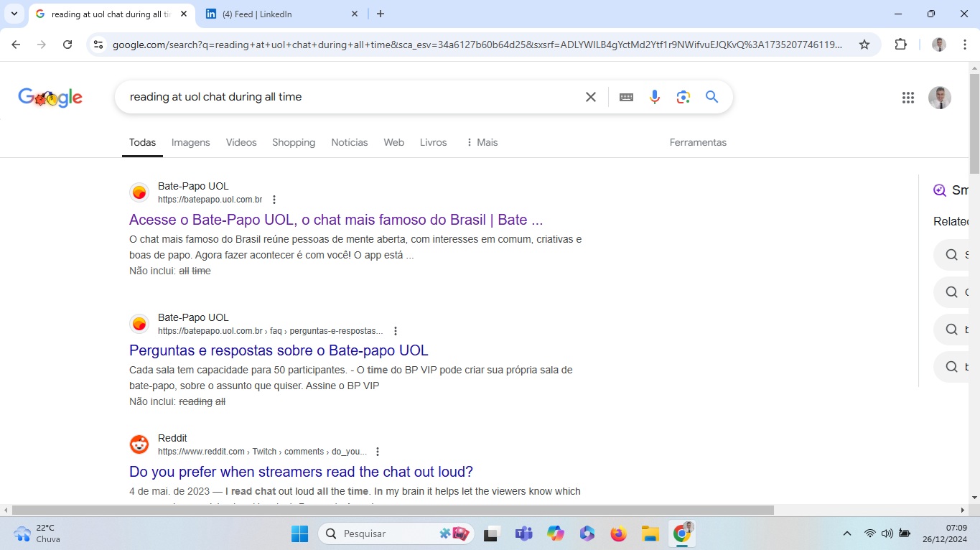The image size is (980, 550).
Task: Open the tab search dropdown arrow
Action: (x=14, y=14)
